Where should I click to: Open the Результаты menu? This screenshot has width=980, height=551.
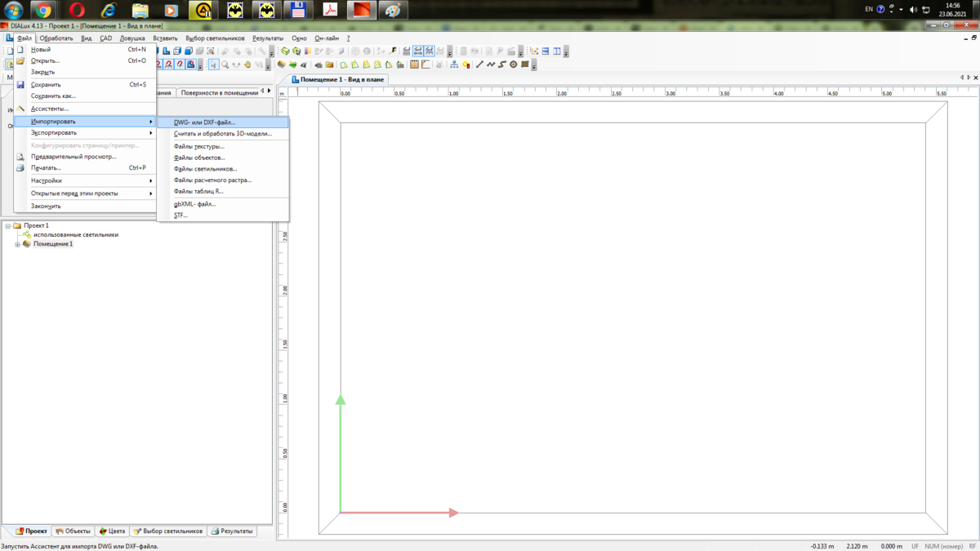268,38
